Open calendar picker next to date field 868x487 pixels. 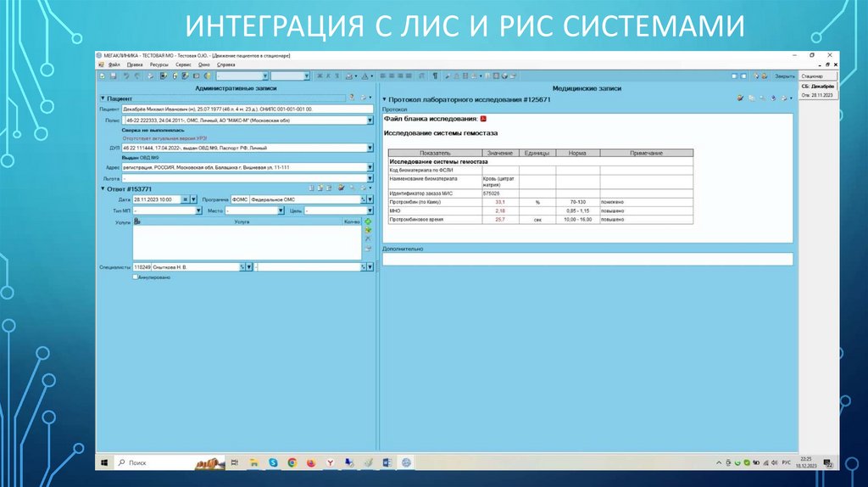click(x=186, y=199)
